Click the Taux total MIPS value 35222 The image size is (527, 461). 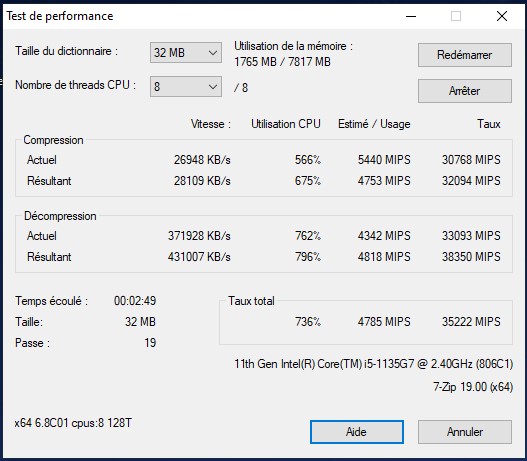coord(471,322)
